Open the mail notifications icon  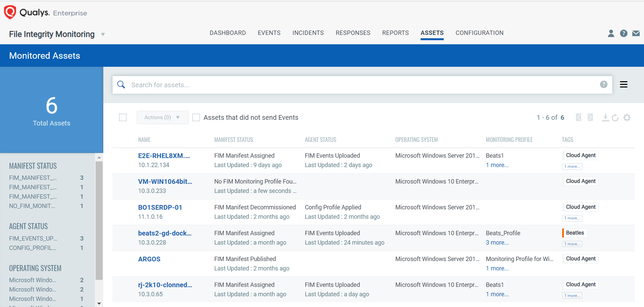coord(636,33)
